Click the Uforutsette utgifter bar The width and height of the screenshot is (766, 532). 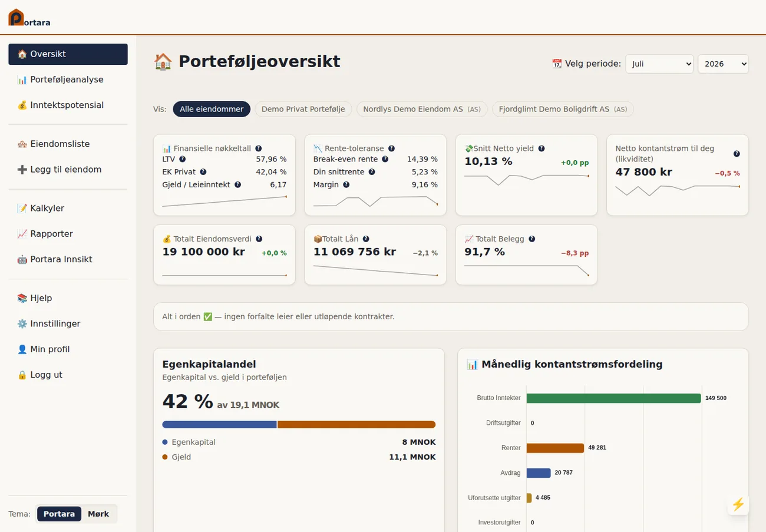pos(529,498)
